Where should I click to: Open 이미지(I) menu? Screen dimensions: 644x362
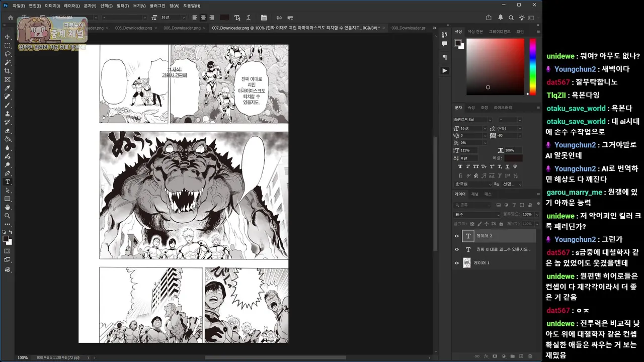[52, 6]
